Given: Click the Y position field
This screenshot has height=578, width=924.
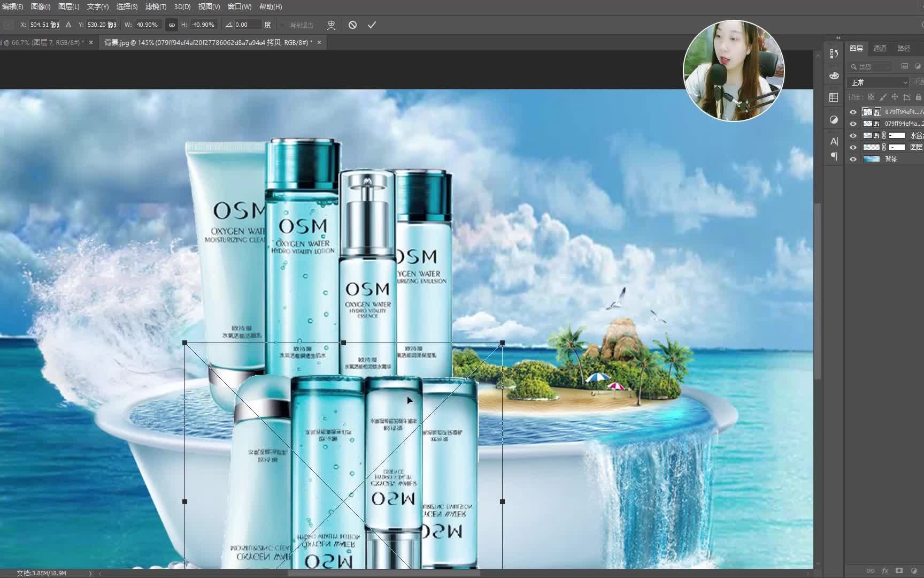Looking at the screenshot, I should [x=102, y=25].
